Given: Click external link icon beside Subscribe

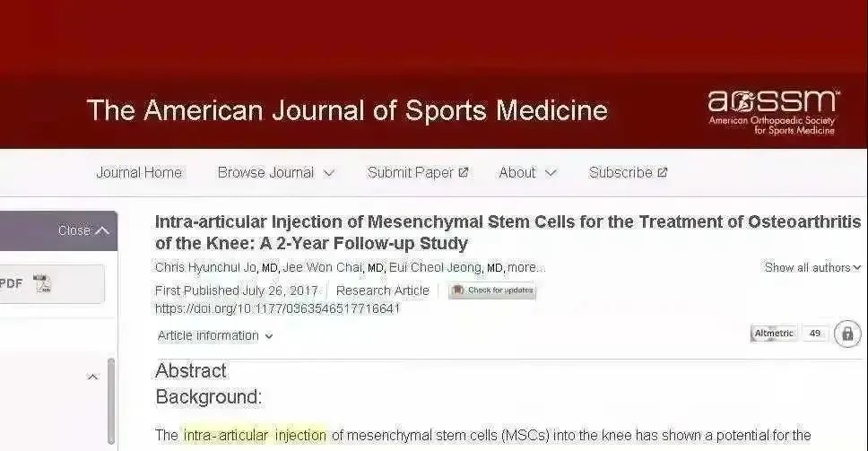Looking at the screenshot, I should [662, 173].
